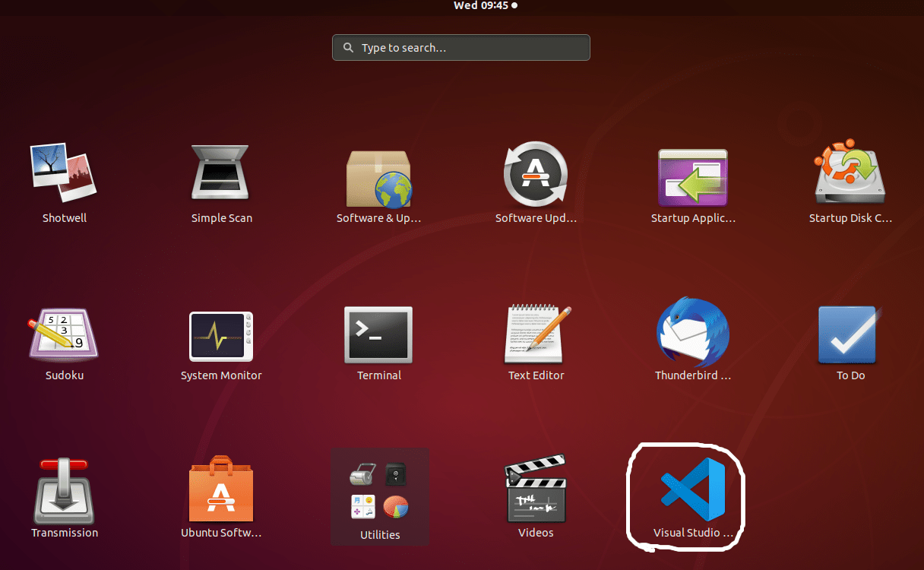The height and width of the screenshot is (570, 924).
Task: Open the Utilities app folder
Action: click(x=380, y=496)
